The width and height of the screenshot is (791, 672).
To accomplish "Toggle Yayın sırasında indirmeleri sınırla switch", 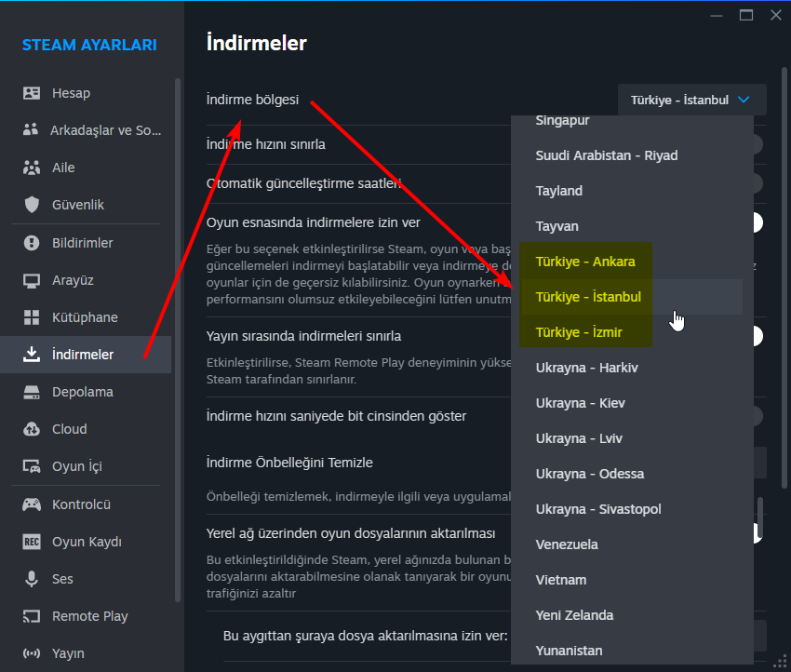I will (x=757, y=336).
